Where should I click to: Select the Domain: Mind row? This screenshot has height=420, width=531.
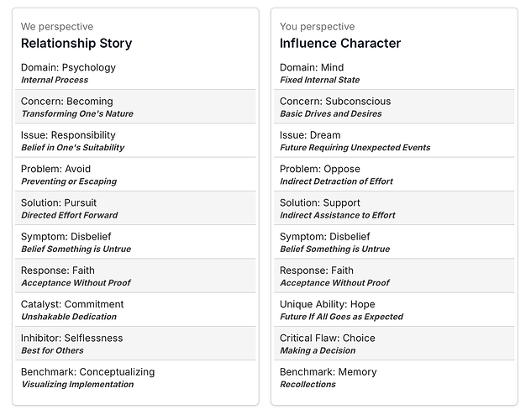pyautogui.click(x=394, y=73)
